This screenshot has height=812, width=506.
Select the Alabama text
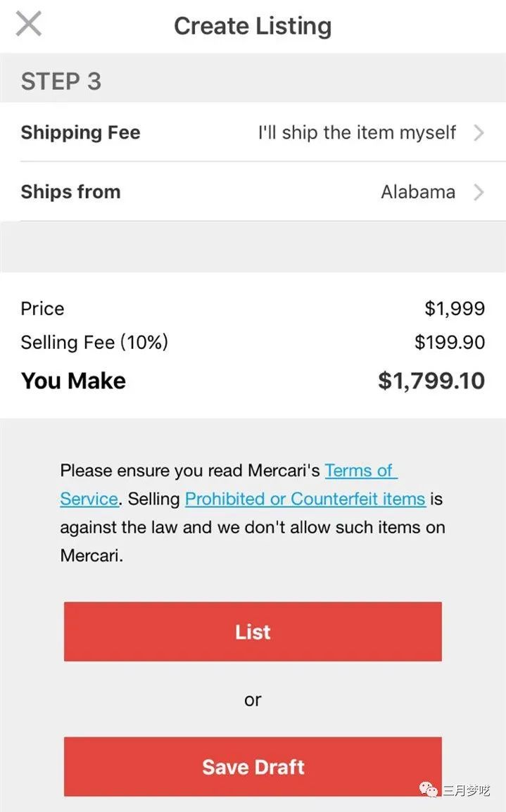418,191
